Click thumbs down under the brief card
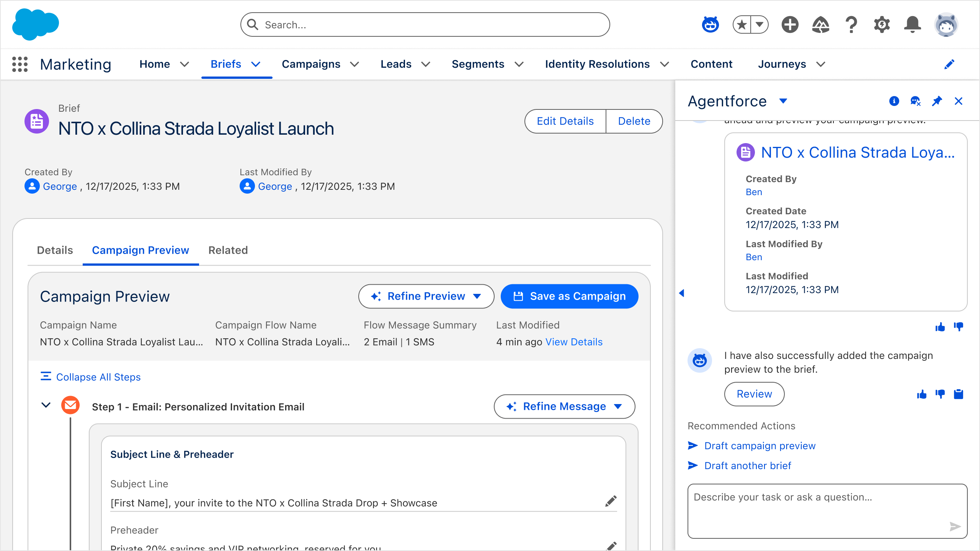The height and width of the screenshot is (551, 980). [x=958, y=327]
